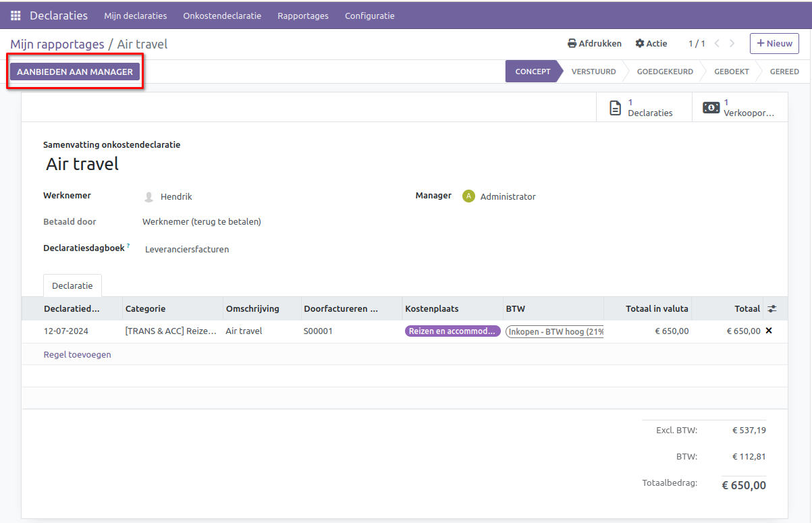This screenshot has width=812, height=523.
Task: Click Aanbieden aan manager button
Action: pyautogui.click(x=75, y=72)
